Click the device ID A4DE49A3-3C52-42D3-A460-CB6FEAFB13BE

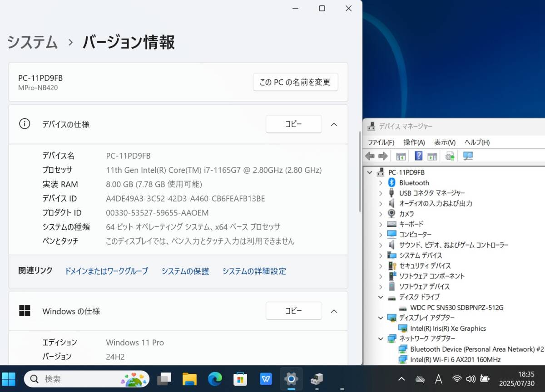185,199
